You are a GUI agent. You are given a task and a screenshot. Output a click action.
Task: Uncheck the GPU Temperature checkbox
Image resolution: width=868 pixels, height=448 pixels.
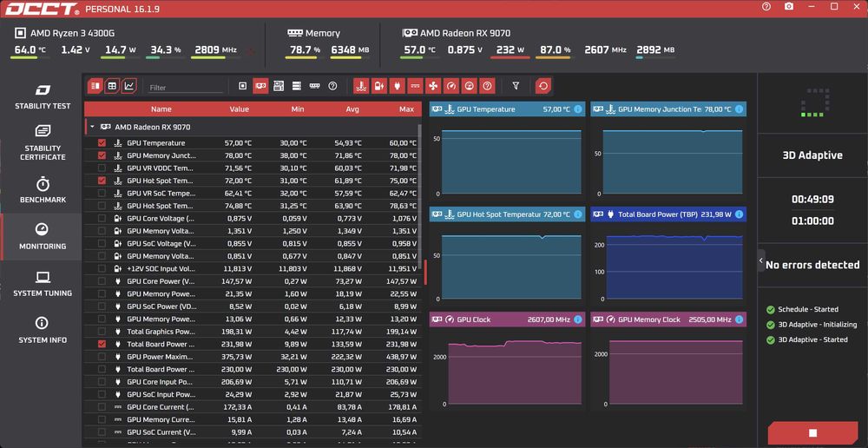click(102, 143)
